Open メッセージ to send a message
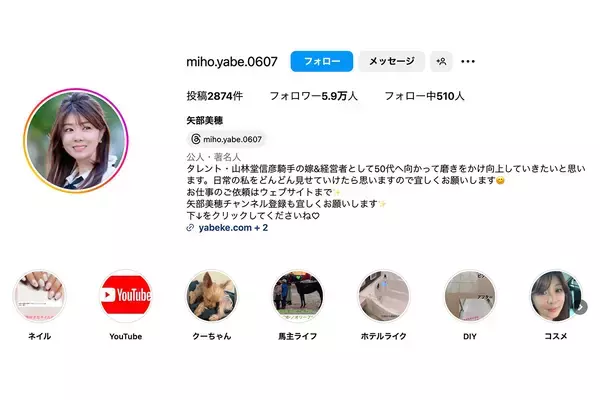 point(391,61)
